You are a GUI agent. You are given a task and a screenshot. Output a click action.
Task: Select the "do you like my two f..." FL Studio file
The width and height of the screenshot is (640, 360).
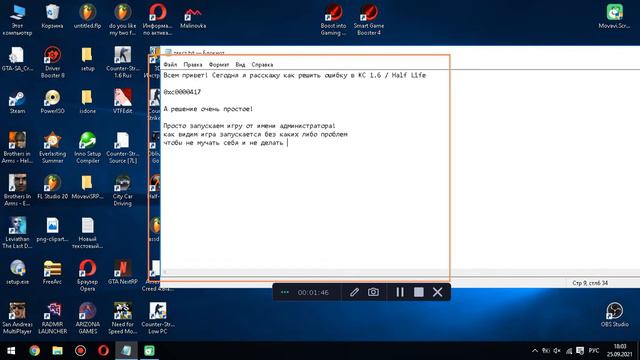(x=122, y=19)
